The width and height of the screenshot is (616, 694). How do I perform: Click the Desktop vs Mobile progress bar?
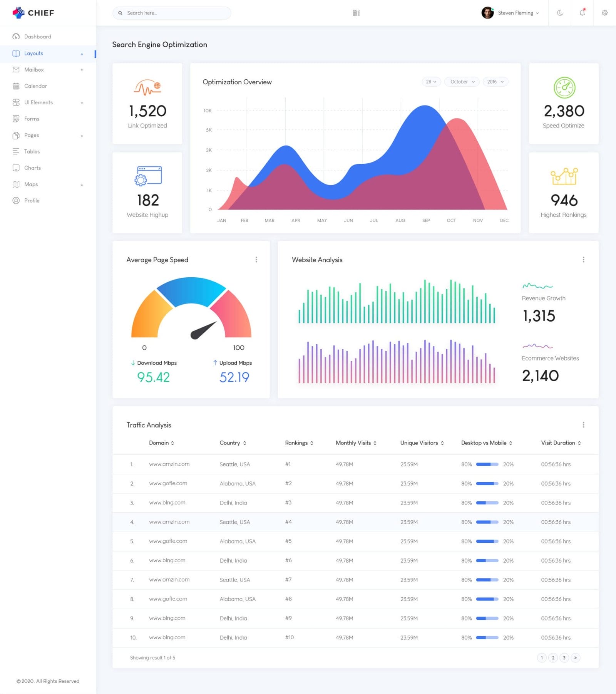(487, 464)
